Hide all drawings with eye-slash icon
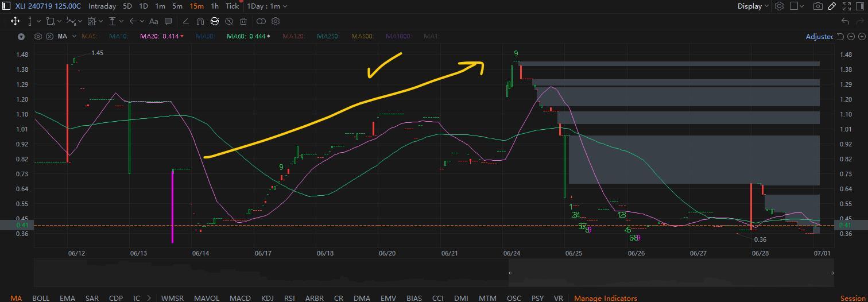 [x=229, y=21]
